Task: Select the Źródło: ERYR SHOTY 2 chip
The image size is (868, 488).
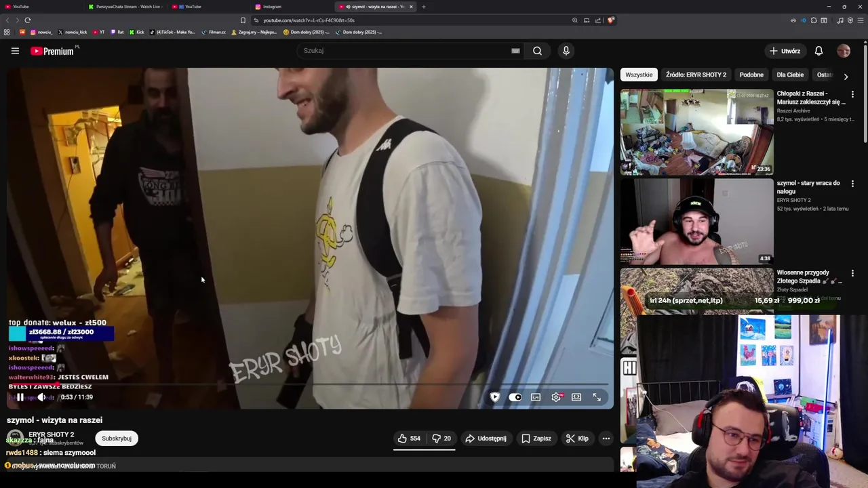Action: (696, 75)
